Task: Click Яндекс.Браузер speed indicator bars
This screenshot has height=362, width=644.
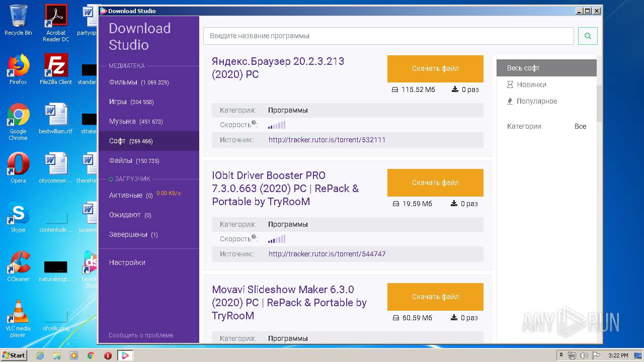Action: click(277, 125)
